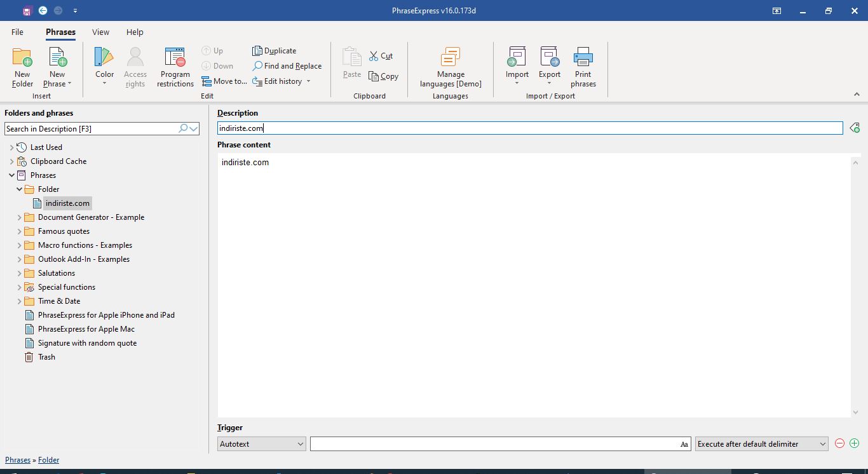Screen dimensions: 868x474
Task: Open Manage languages [Demo]
Action: point(451,67)
